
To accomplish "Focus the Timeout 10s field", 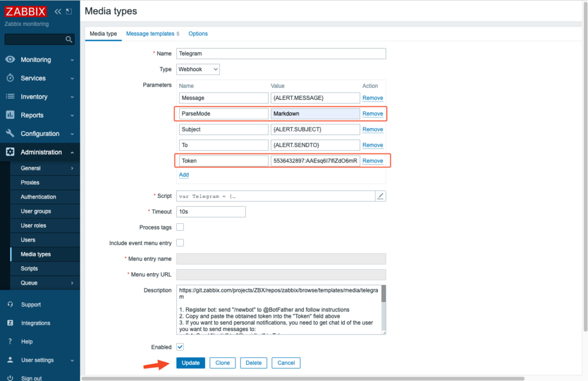I will point(211,212).
